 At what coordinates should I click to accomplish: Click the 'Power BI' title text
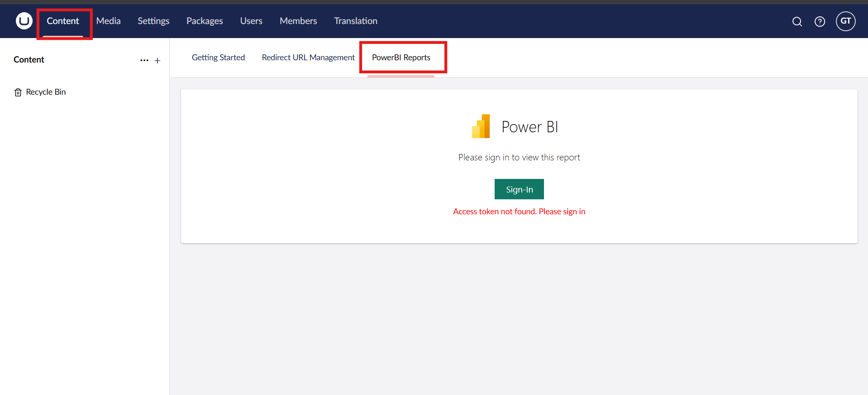pos(529,127)
